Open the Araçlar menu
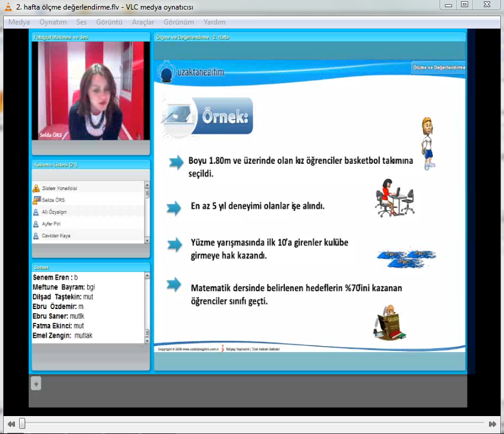 (143, 22)
